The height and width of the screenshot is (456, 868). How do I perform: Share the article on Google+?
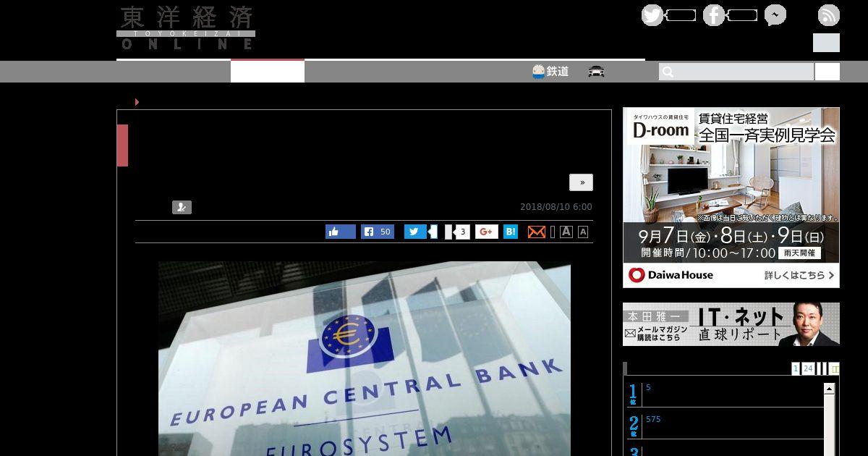[x=487, y=232]
